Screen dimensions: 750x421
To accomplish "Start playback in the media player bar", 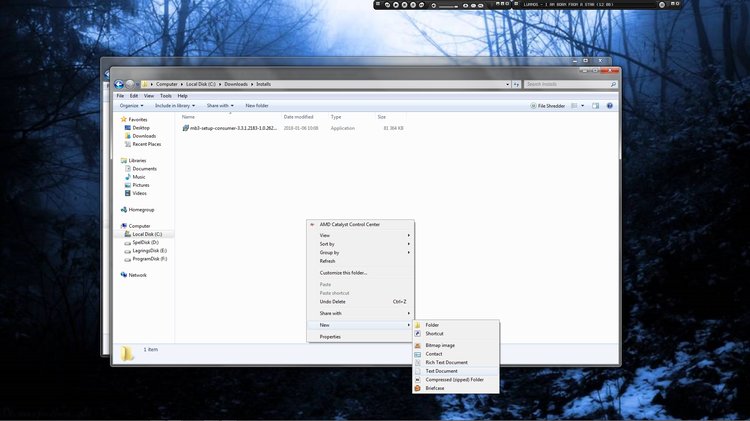I will point(396,5).
